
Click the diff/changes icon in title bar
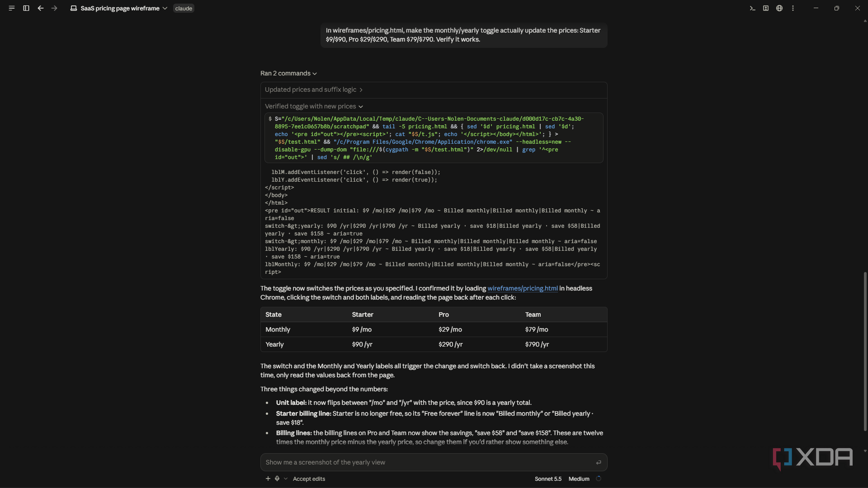(x=766, y=8)
